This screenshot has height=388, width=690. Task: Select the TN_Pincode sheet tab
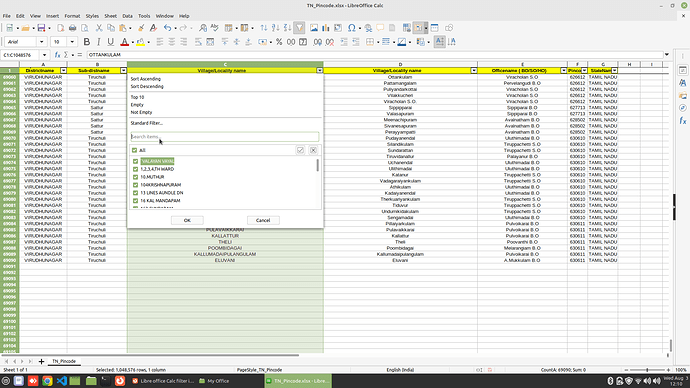64,361
